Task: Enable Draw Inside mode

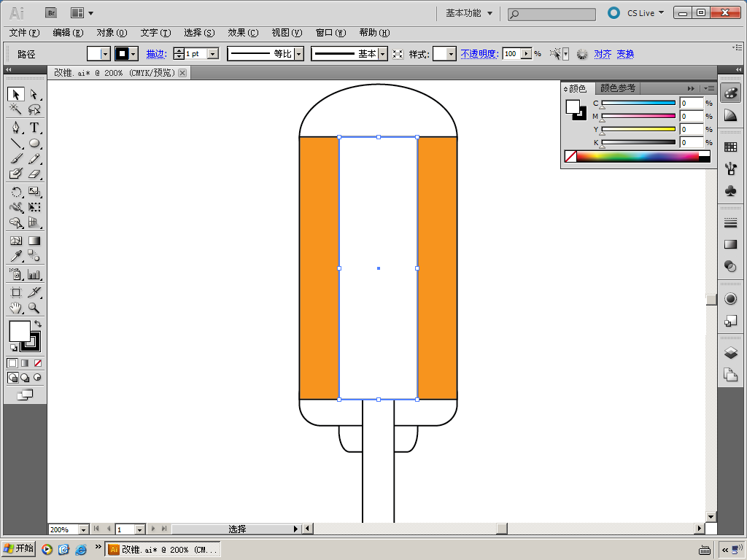Action: tap(37, 378)
